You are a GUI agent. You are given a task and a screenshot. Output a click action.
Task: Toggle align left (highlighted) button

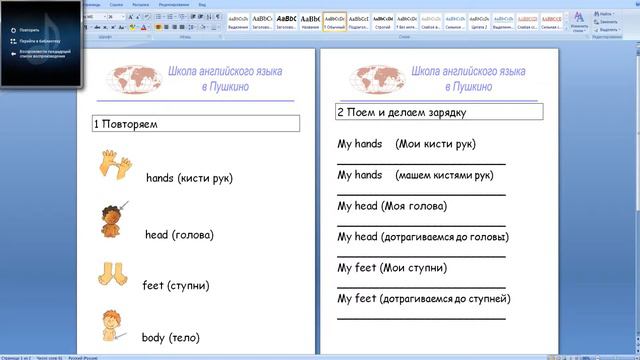coord(158,27)
